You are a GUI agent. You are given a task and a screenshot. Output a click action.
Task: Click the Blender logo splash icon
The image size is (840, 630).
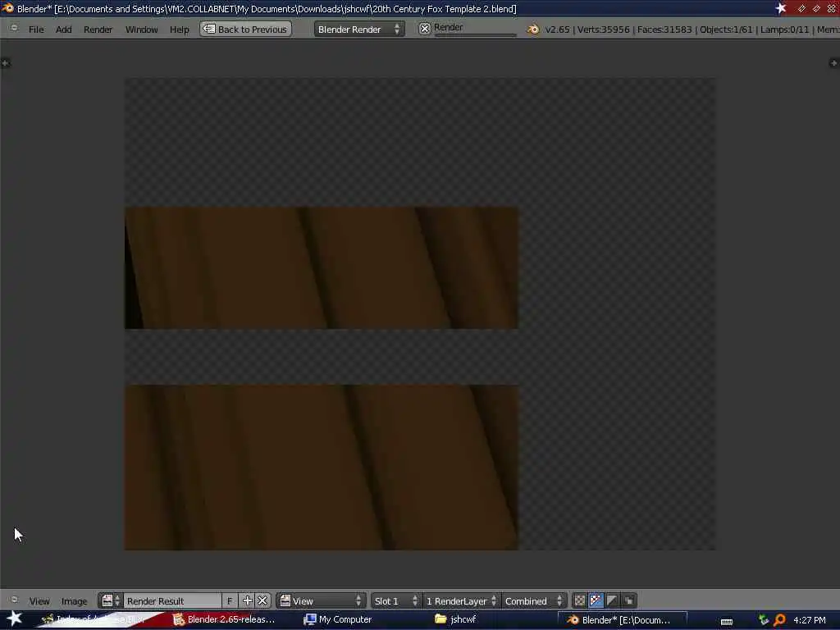(532, 30)
